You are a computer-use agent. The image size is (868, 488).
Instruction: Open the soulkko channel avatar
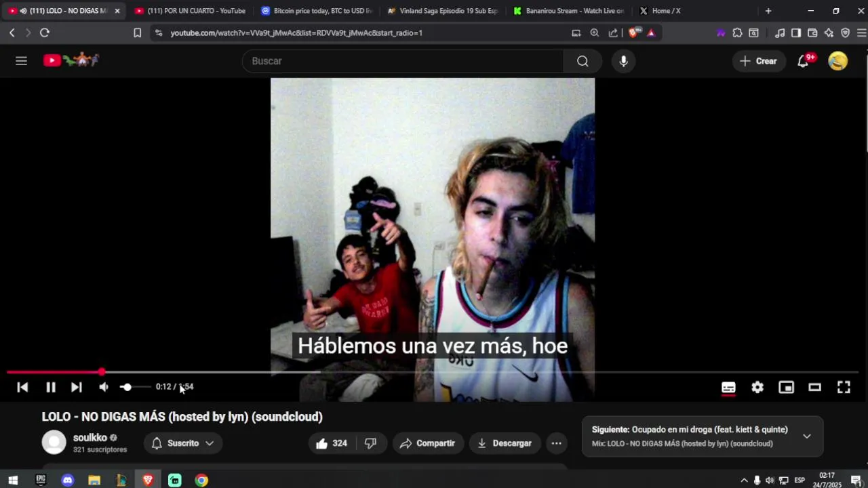click(x=54, y=443)
